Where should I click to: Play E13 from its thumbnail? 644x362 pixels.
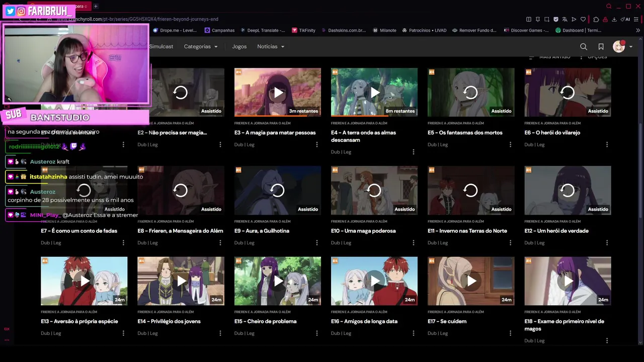pos(84,281)
